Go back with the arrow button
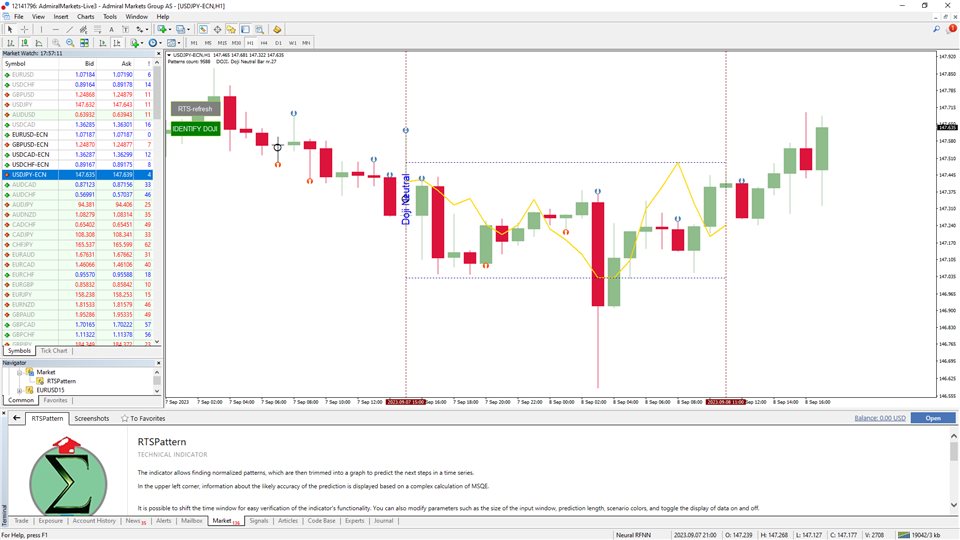The image size is (960, 540). tap(17, 418)
